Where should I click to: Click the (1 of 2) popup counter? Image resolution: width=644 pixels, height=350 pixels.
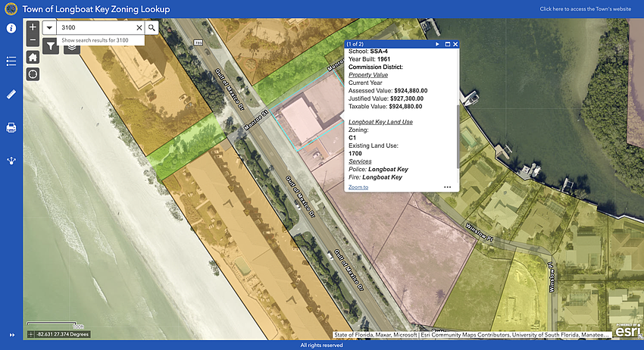355,44
